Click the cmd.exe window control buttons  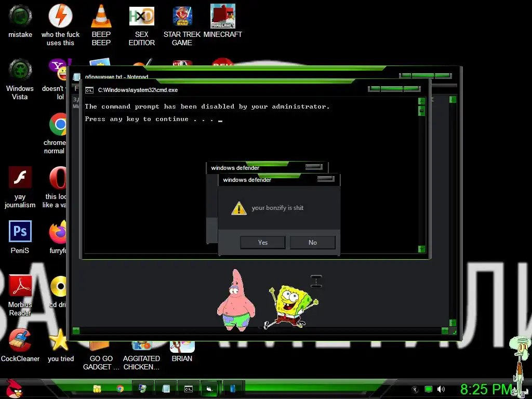394,89
